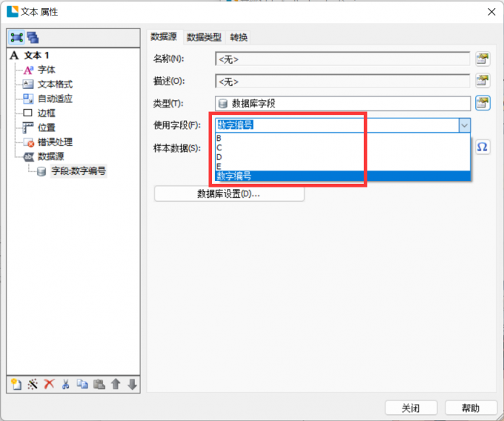Image resolution: width=504 pixels, height=421 pixels.
Task: Select the 位置 position item
Action: 46,127
